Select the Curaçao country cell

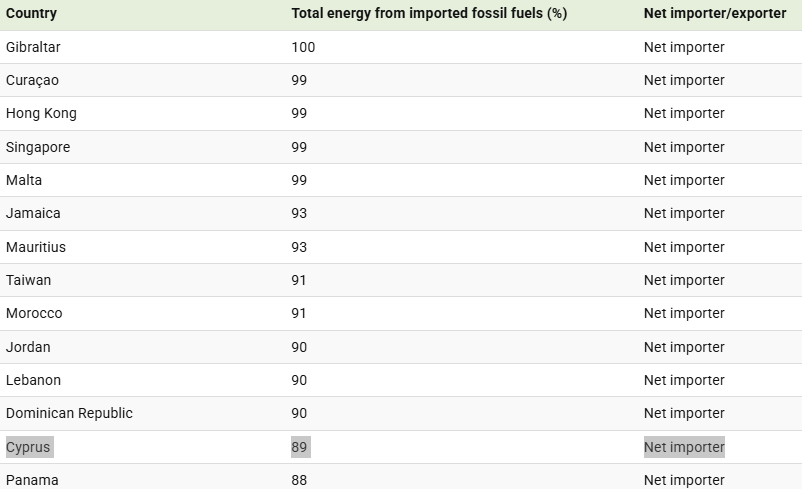pyautogui.click(x=32, y=80)
